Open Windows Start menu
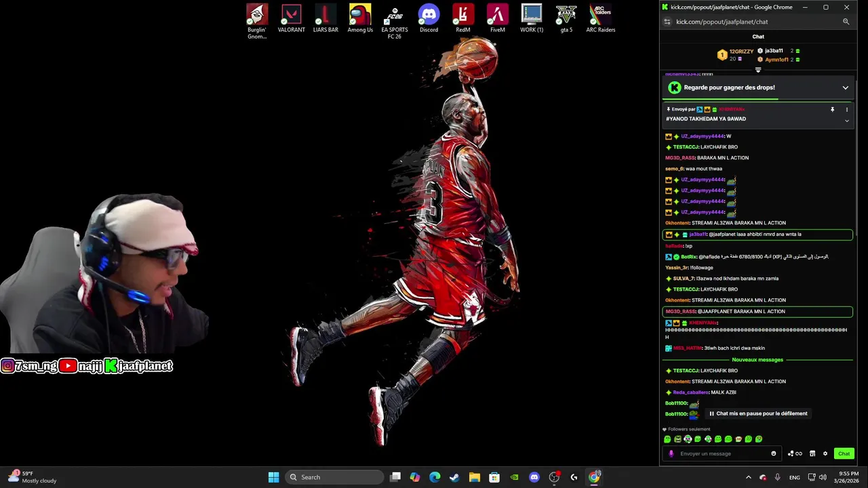The height and width of the screenshot is (488, 868). [x=273, y=477]
